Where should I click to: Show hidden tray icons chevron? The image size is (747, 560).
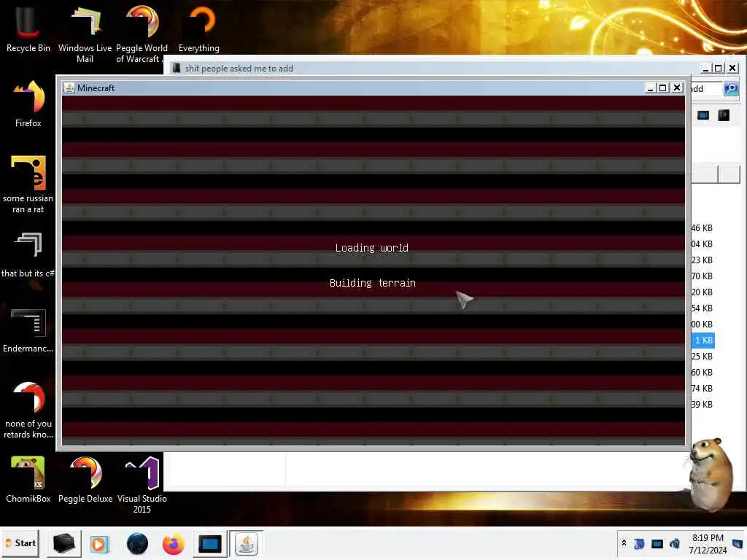624,542
